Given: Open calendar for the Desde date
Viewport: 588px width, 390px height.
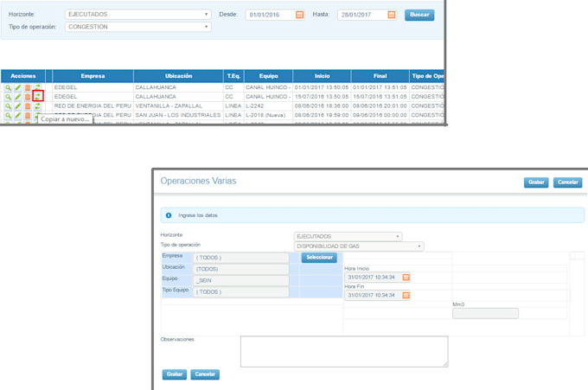Looking at the screenshot, I should tap(299, 15).
